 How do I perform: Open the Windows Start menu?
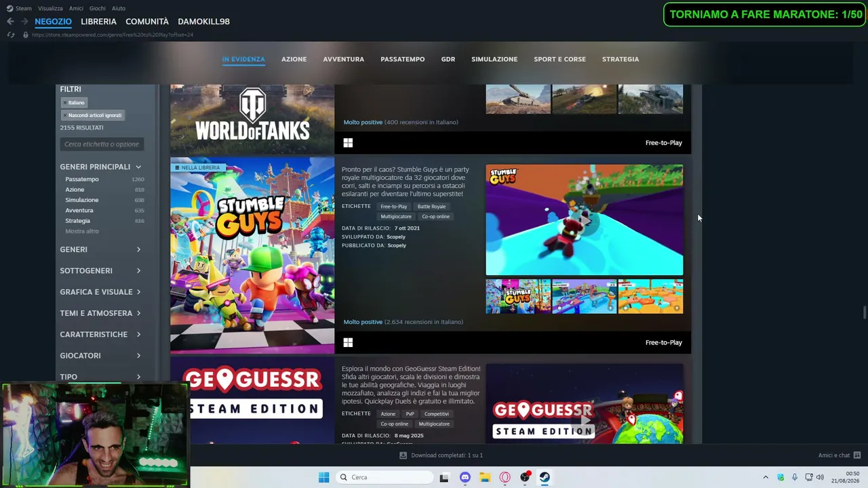(x=324, y=477)
